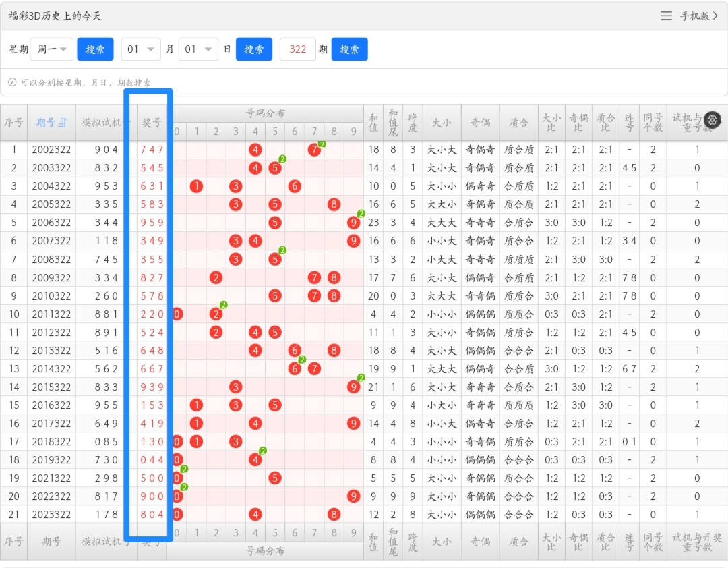728x568 pixels.
Task: Click the info icon before search hint
Action: (13, 82)
